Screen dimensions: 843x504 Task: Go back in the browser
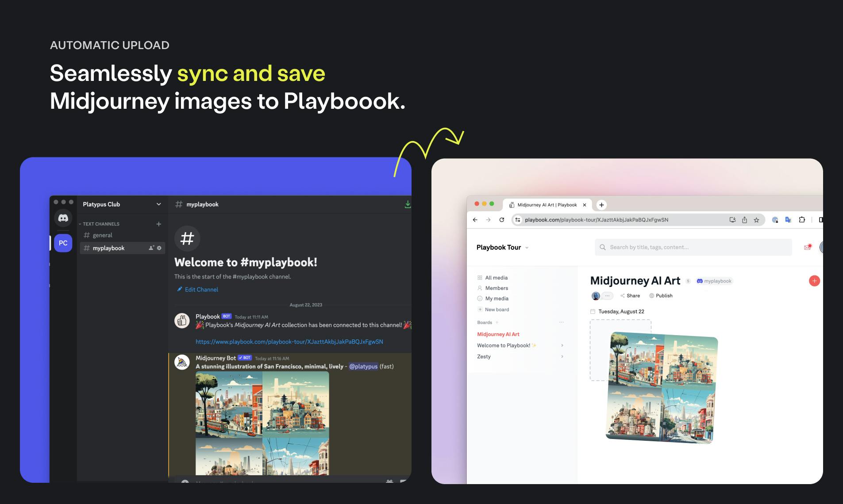[x=475, y=220]
